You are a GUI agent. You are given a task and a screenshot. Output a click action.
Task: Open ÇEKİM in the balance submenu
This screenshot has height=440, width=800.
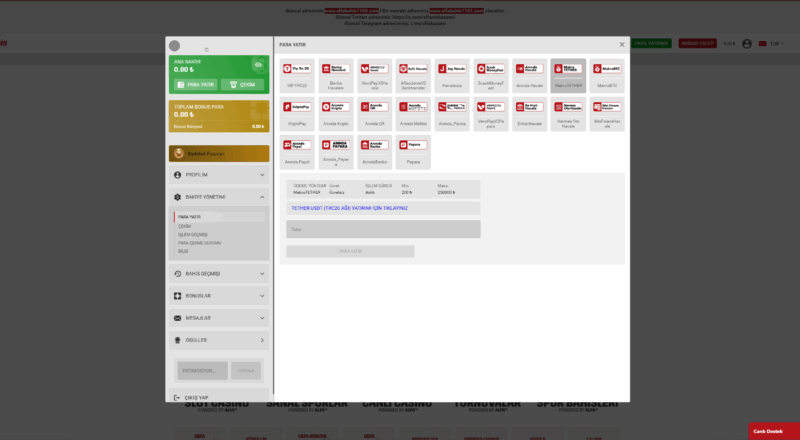coord(184,226)
